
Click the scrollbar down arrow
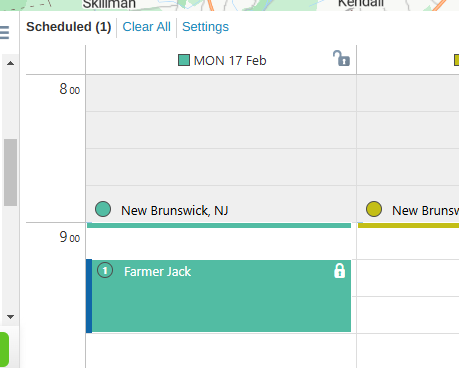click(10, 317)
